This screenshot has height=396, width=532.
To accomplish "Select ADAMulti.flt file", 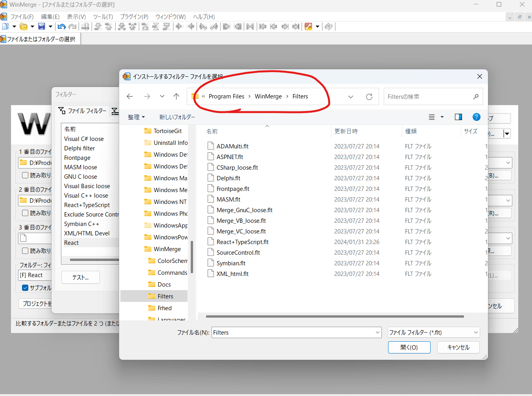I will point(232,146).
